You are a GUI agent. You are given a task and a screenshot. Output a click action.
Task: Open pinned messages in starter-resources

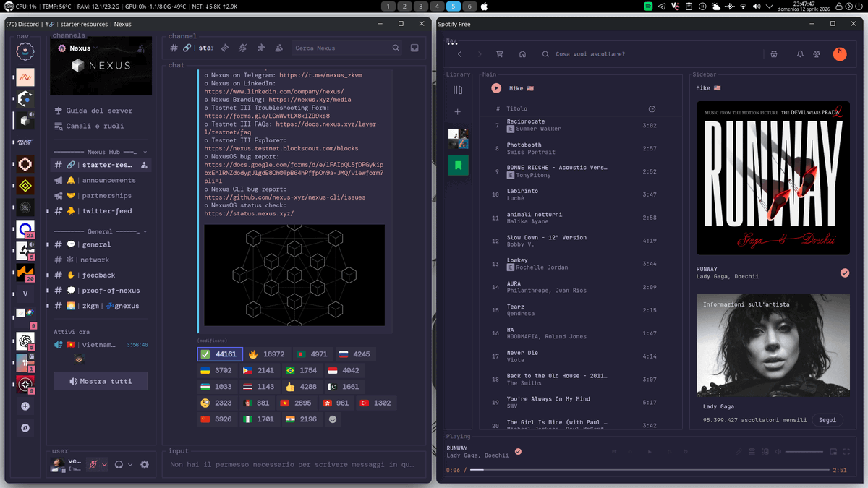point(261,47)
